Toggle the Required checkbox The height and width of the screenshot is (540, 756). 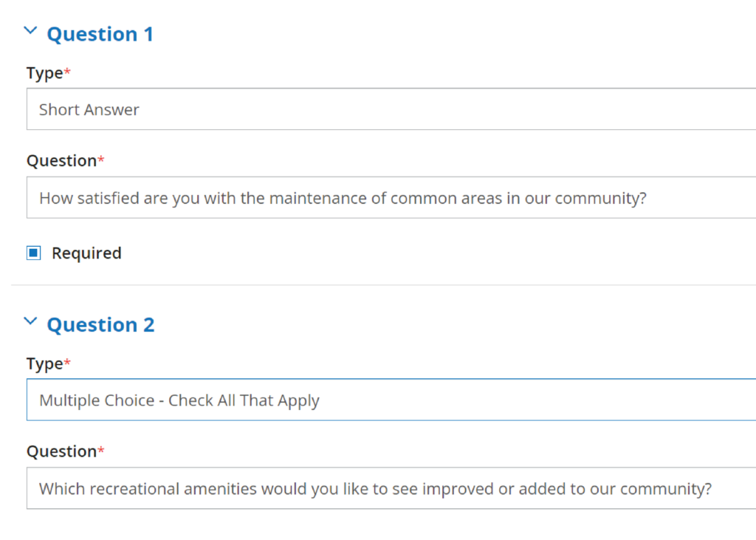point(34,253)
